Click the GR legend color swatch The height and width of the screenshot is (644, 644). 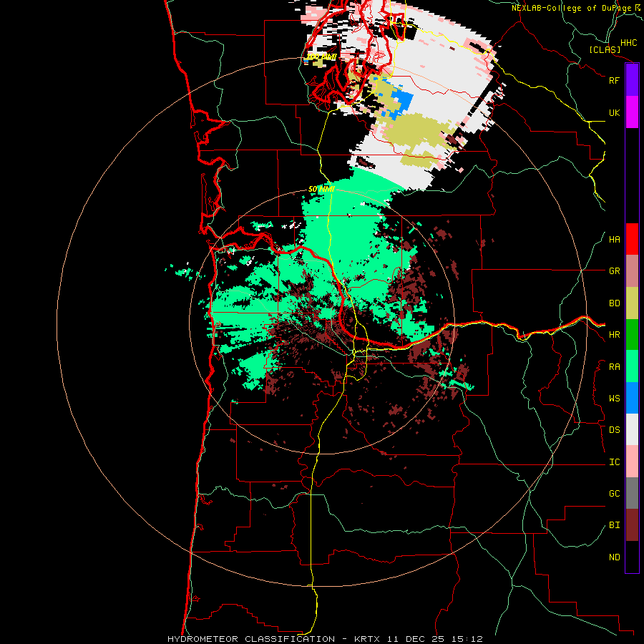(x=632, y=271)
